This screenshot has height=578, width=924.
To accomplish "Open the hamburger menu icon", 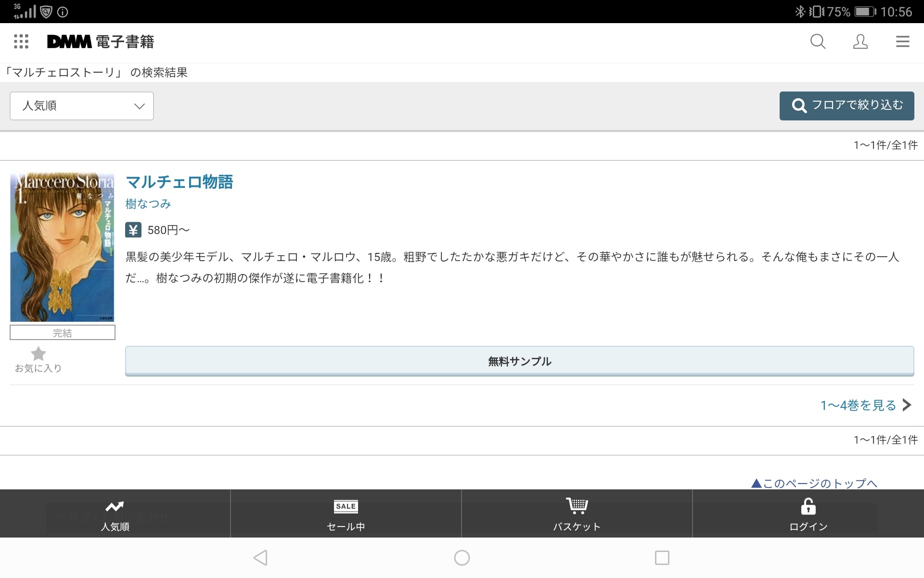I will (902, 41).
